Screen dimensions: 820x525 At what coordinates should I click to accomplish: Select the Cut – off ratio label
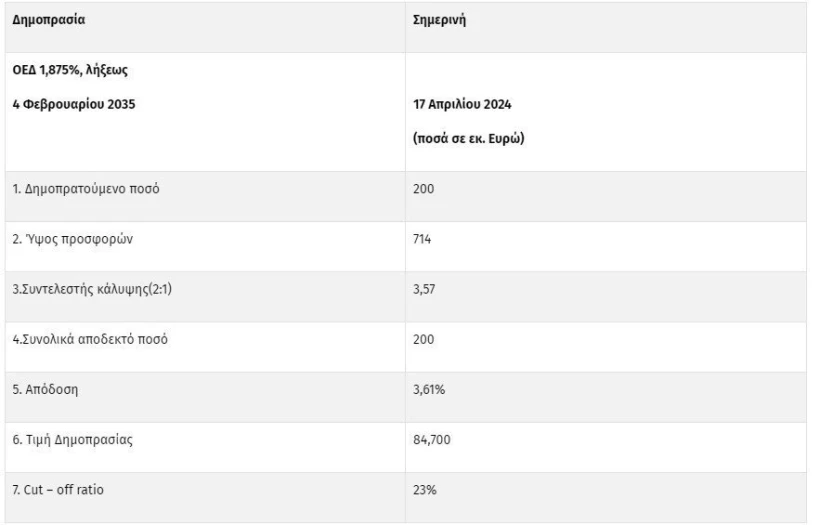(58, 490)
